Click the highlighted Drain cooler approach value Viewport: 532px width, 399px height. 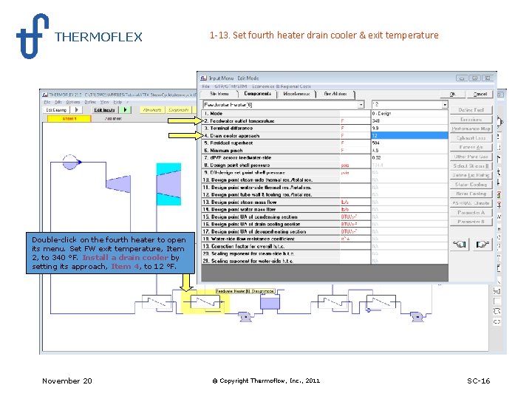(x=409, y=136)
